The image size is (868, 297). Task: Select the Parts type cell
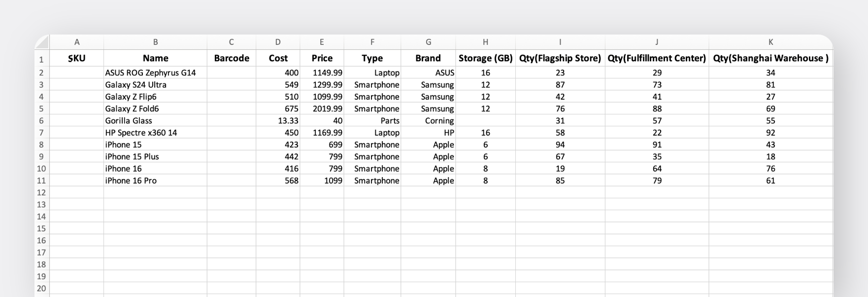(x=372, y=121)
